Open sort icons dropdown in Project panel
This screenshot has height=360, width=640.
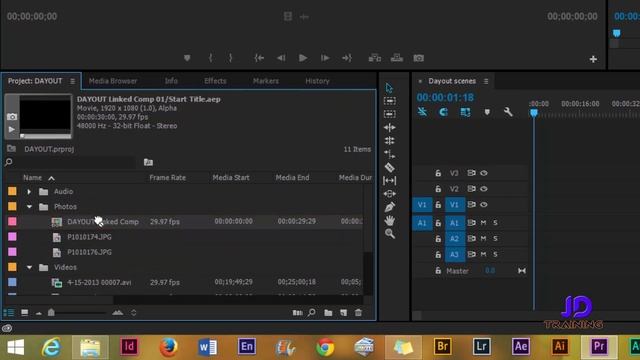point(133,313)
